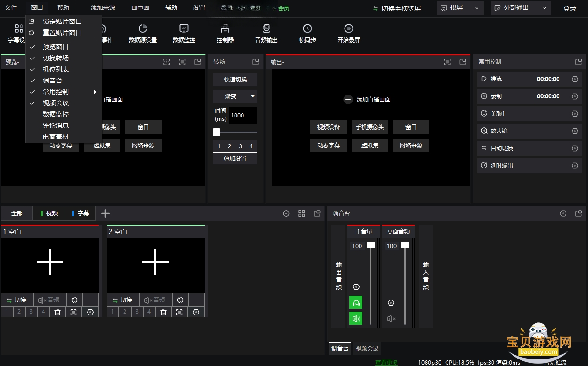
Task: Open the 数据监控 toolbar tool
Action: [184, 34]
